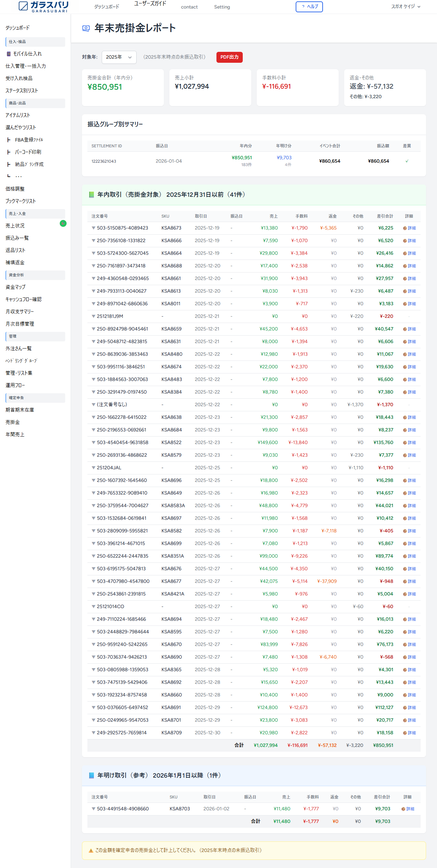Viewport: 437px width, 868px height.
Task: Open the 対象年 2025年 dropdown
Action: pos(119,57)
